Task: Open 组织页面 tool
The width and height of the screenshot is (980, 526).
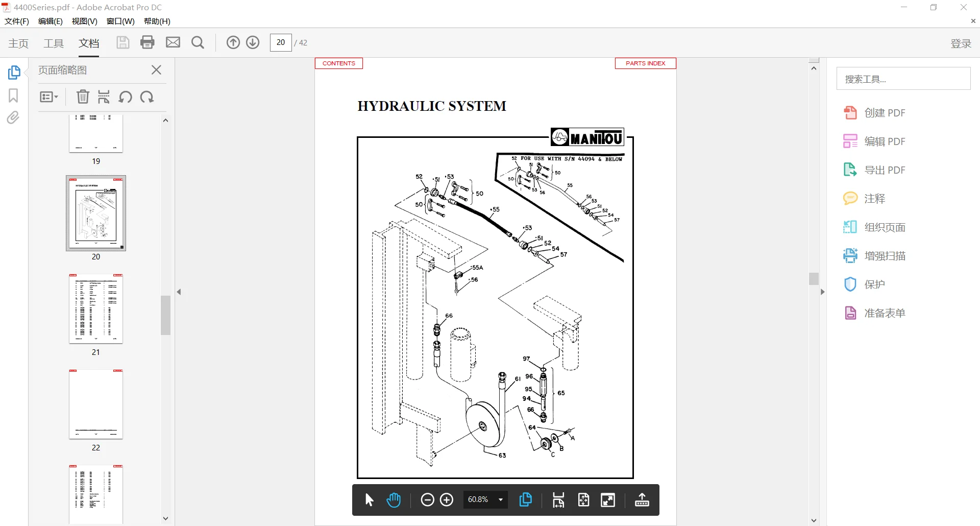Action: [874, 227]
